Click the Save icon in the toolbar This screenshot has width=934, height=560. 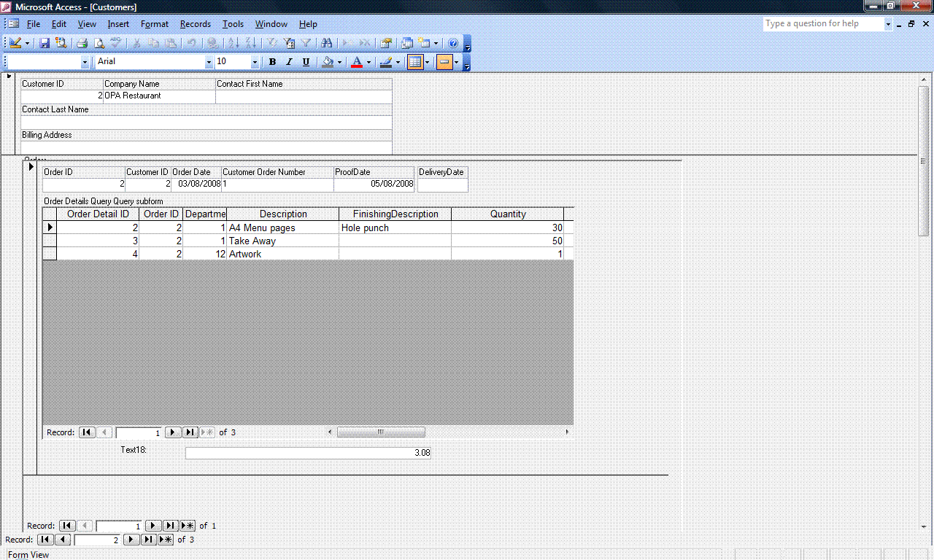[x=45, y=43]
